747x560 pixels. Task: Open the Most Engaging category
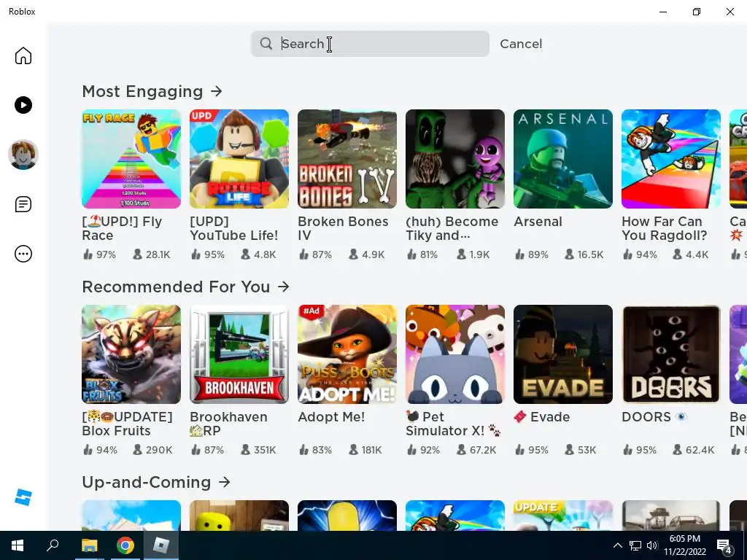coord(152,91)
